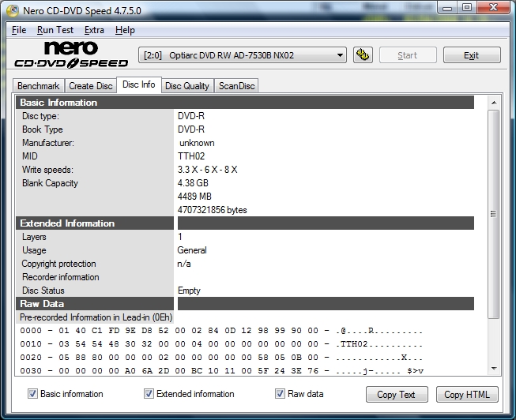Click the scrollbar up arrow
516x420 pixels.
[494, 103]
